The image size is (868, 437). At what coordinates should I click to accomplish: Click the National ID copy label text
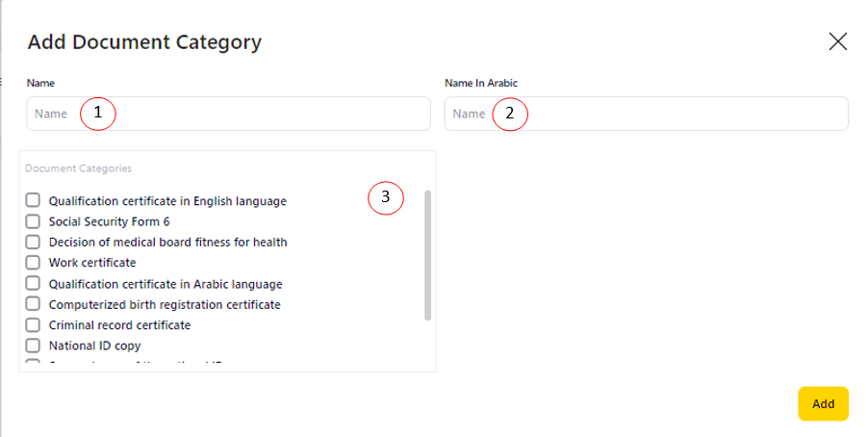95,346
